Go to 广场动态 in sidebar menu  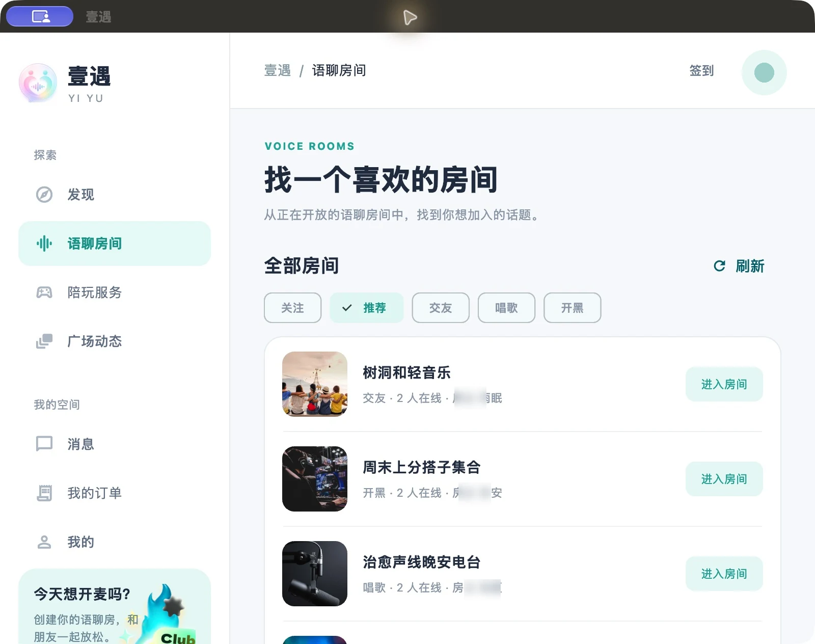pos(115,341)
